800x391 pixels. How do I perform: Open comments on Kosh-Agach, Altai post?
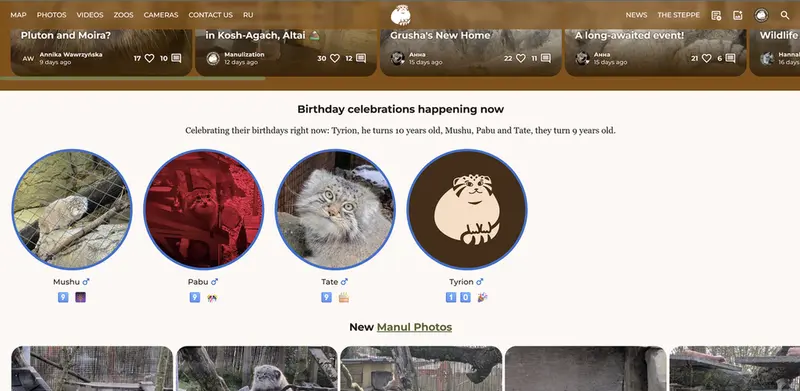click(x=361, y=58)
